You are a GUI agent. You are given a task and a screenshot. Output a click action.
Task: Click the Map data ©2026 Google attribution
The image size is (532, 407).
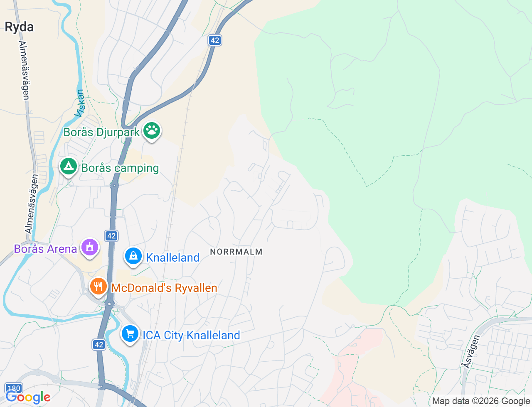tap(481, 401)
